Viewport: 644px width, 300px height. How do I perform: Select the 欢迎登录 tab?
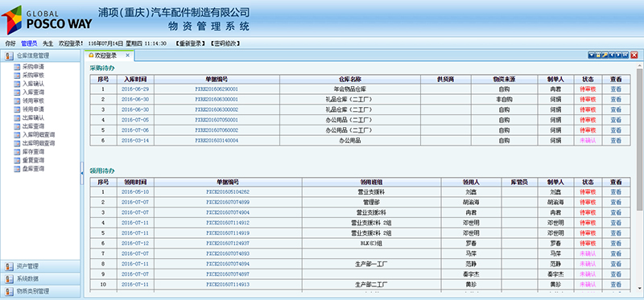pyautogui.click(x=105, y=55)
